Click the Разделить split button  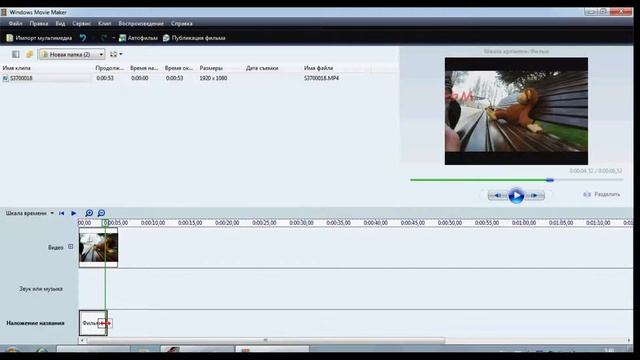click(602, 194)
